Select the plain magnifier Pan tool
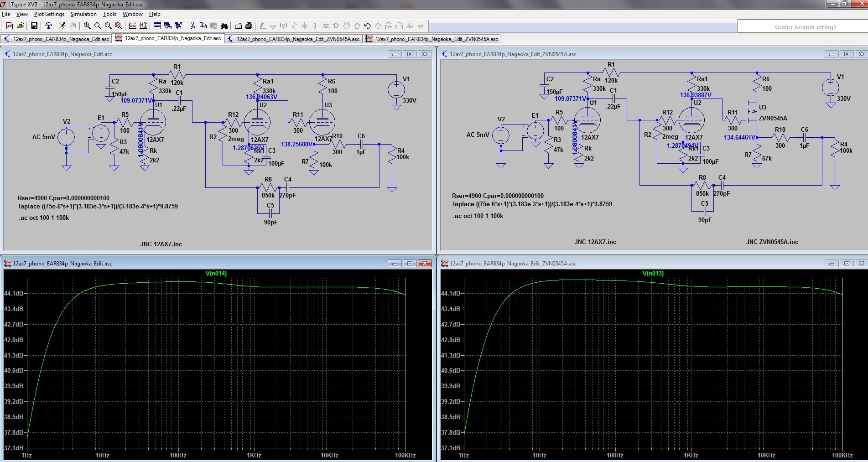Viewport: 868px width, 462px height. (x=98, y=26)
